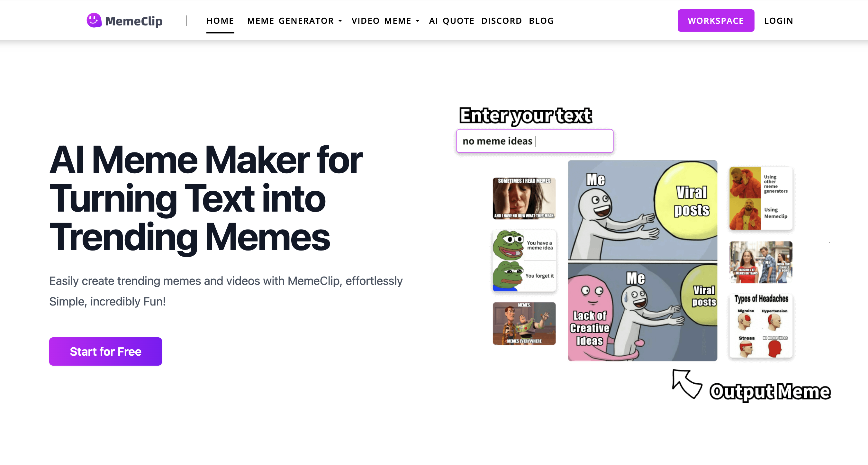Click the purple Workspace button
Viewport: 868px width, 465px height.
716,21
